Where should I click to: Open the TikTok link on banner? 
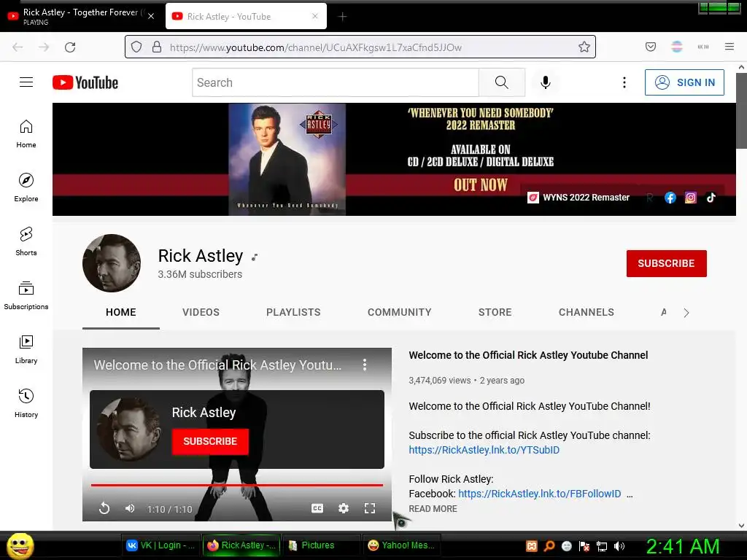711,198
